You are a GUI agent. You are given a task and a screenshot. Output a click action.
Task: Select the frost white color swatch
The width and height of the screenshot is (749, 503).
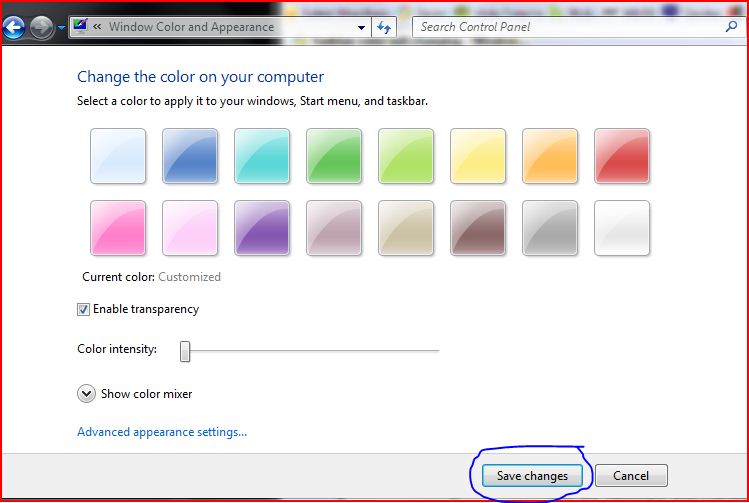click(622, 228)
